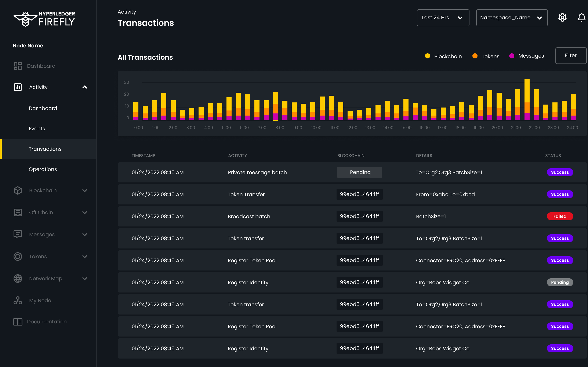Click the gray Pending status badge

point(560,282)
